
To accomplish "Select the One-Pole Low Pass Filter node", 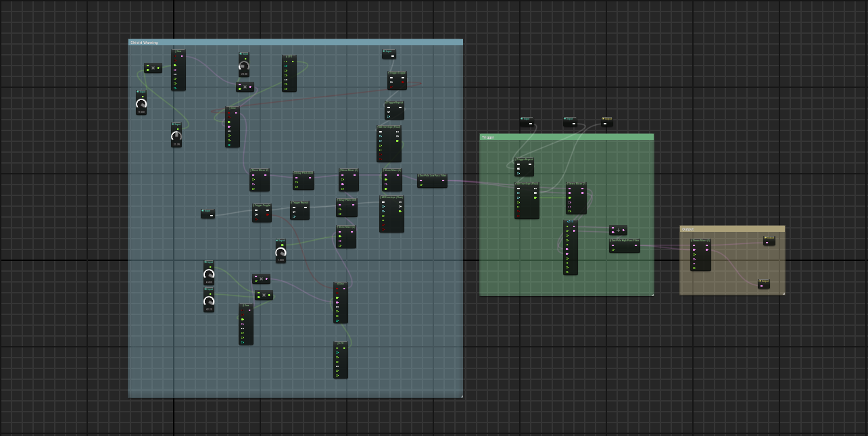I will (432, 180).
